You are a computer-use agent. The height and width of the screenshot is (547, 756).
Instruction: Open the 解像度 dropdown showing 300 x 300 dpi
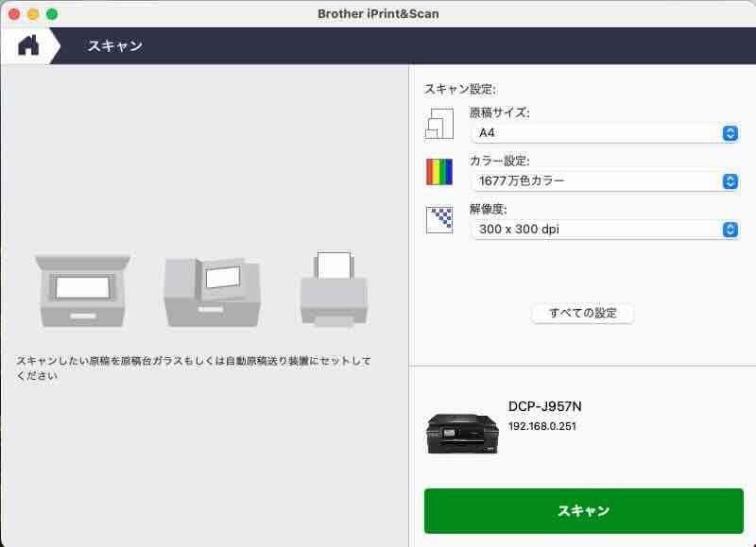click(x=605, y=230)
